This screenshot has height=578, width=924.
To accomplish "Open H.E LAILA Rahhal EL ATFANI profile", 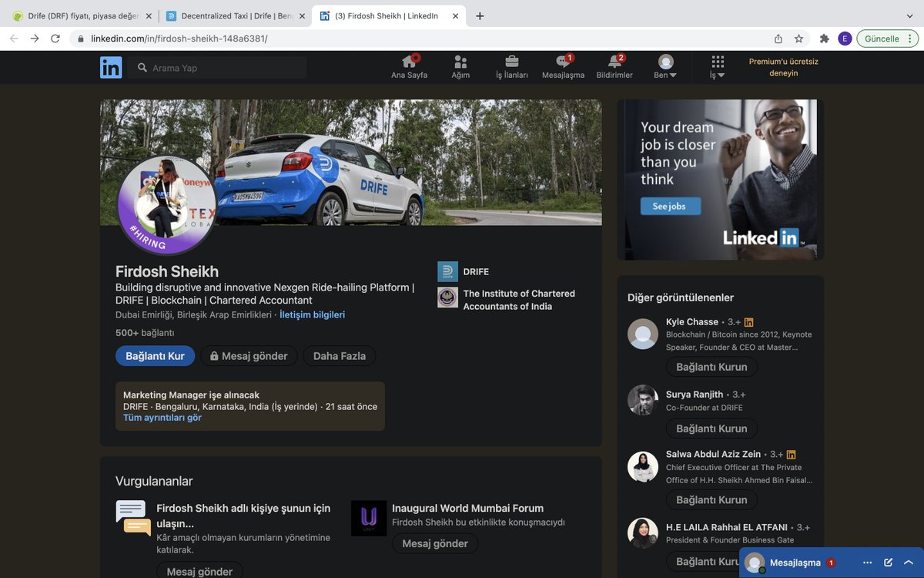I will click(727, 528).
